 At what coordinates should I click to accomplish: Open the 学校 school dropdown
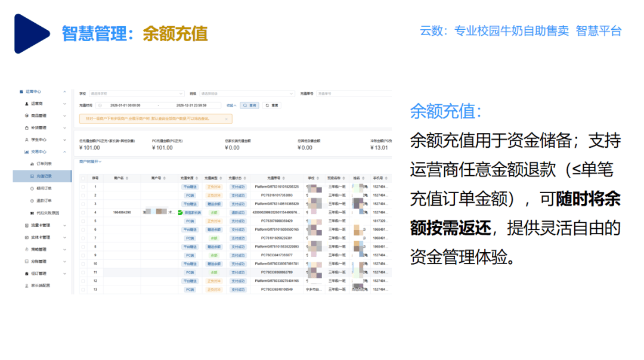[137, 94]
